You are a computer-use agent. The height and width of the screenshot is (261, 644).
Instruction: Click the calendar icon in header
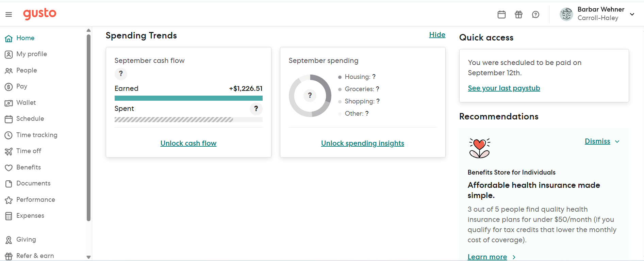point(501,14)
